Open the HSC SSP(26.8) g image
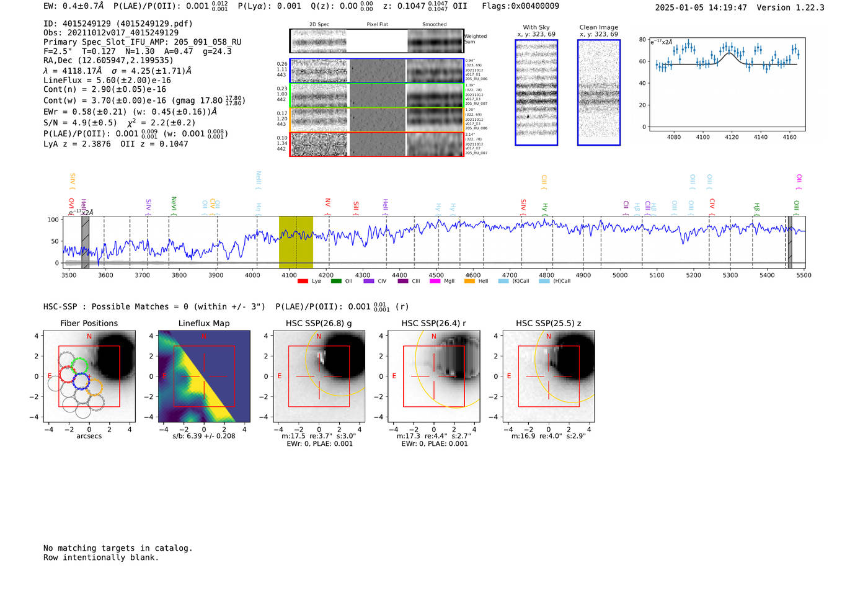The image size is (868, 591). coord(319,376)
